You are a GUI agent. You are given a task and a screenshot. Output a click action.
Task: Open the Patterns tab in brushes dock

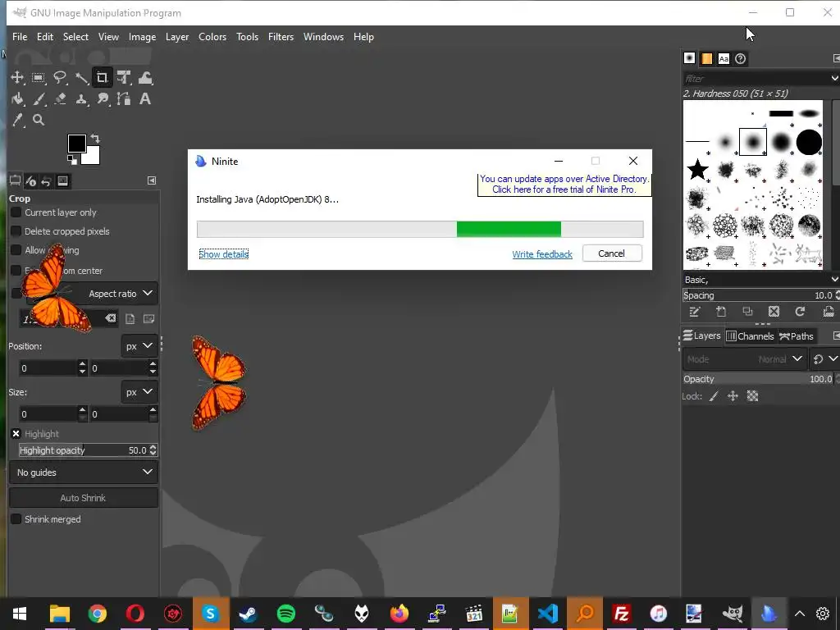(x=706, y=59)
